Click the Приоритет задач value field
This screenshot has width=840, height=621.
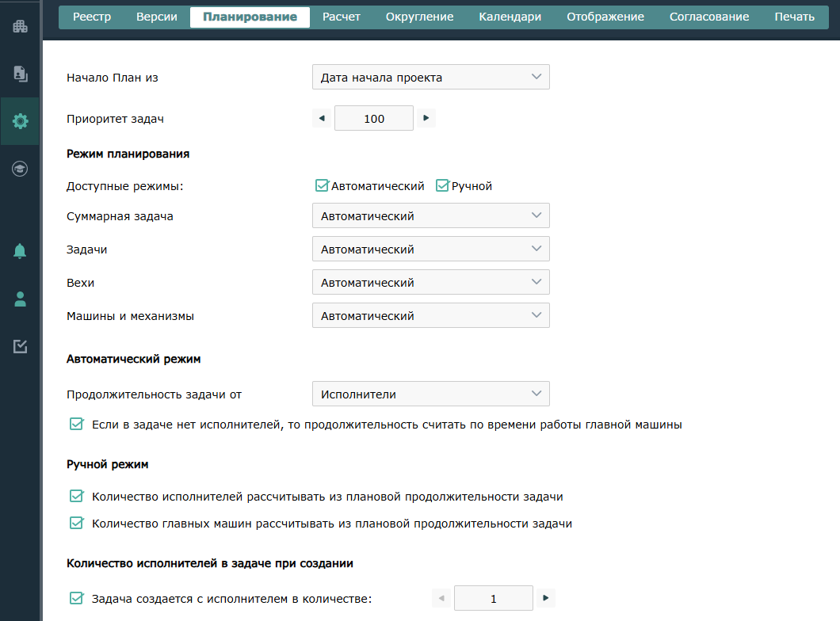point(374,119)
